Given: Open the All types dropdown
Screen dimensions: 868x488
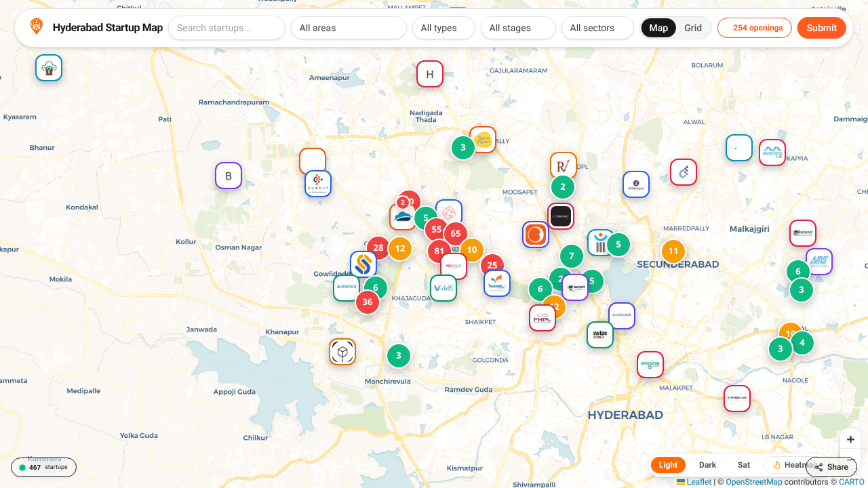Looking at the screenshot, I should [443, 28].
